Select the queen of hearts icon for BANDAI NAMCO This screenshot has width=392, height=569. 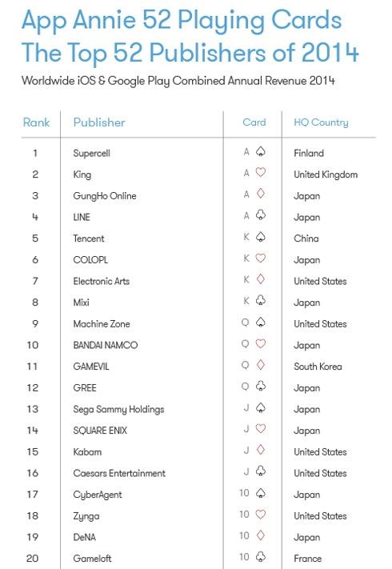261,343
